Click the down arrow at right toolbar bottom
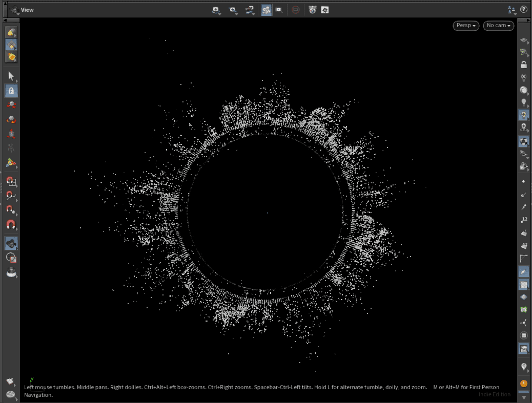The width and height of the screenshot is (532, 403). pyautogui.click(x=524, y=397)
